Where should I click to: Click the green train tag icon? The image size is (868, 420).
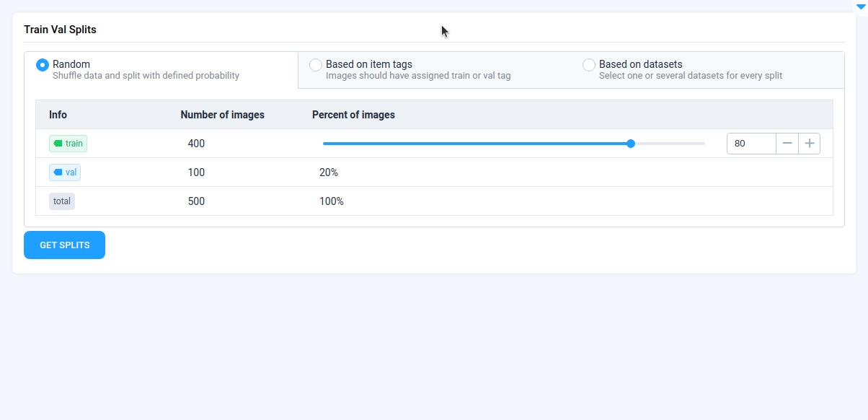click(58, 144)
